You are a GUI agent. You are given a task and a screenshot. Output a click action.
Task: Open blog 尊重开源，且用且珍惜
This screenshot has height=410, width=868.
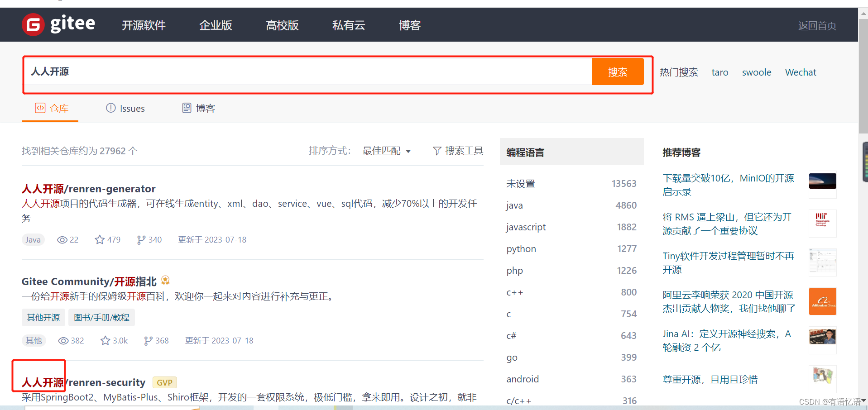coord(710,380)
